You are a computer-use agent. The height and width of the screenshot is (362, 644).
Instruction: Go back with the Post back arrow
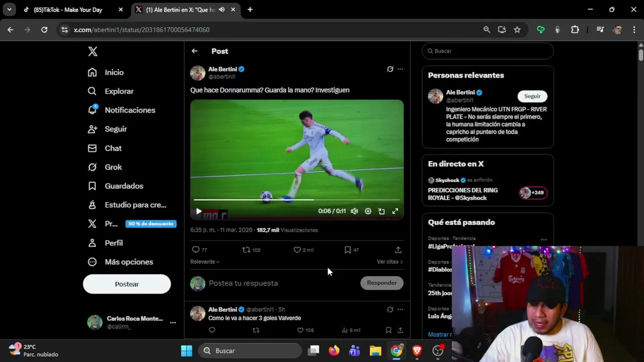195,51
